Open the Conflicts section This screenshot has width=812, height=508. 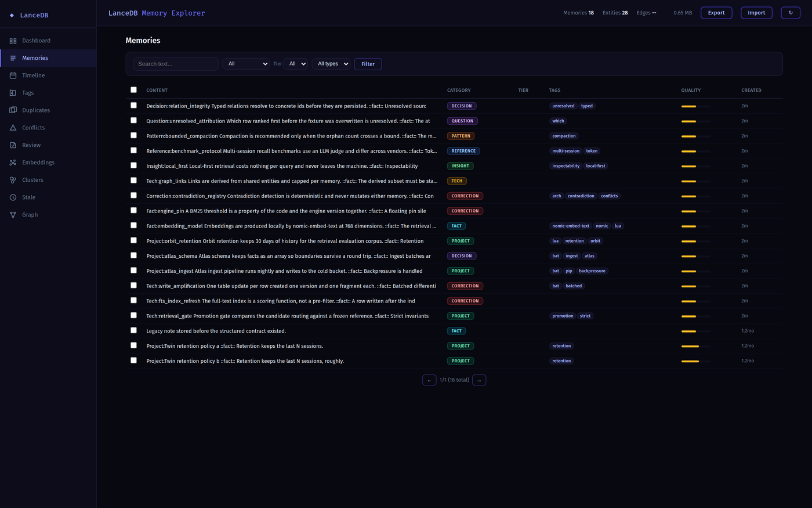[48, 128]
